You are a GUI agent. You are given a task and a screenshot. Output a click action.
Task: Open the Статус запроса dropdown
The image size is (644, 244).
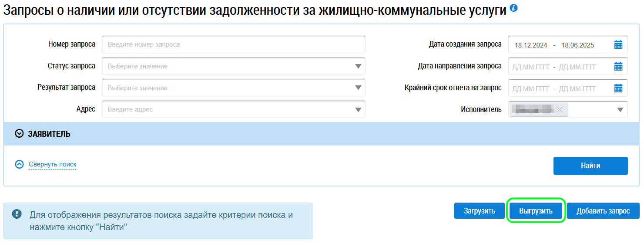click(x=358, y=66)
